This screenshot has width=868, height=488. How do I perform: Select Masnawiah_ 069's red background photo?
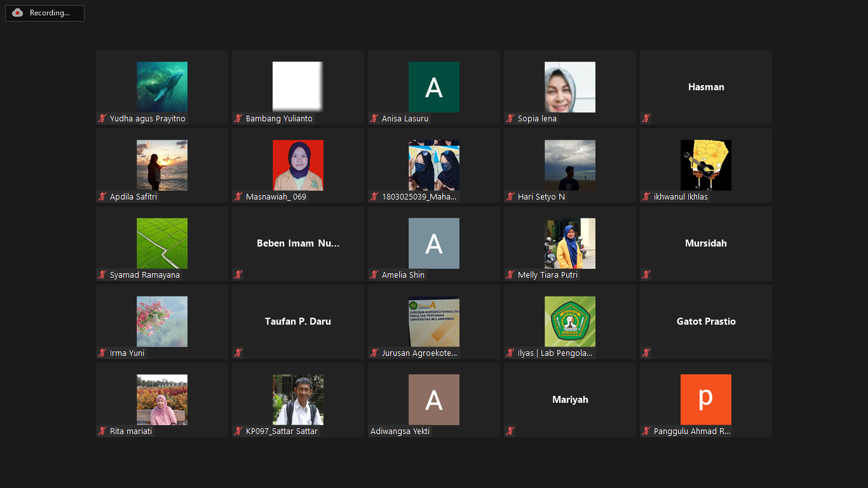tap(298, 165)
